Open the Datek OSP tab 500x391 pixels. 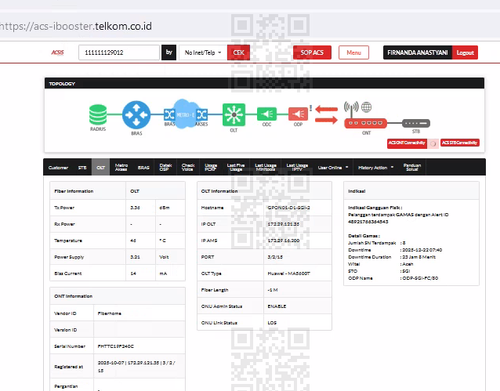tap(166, 167)
